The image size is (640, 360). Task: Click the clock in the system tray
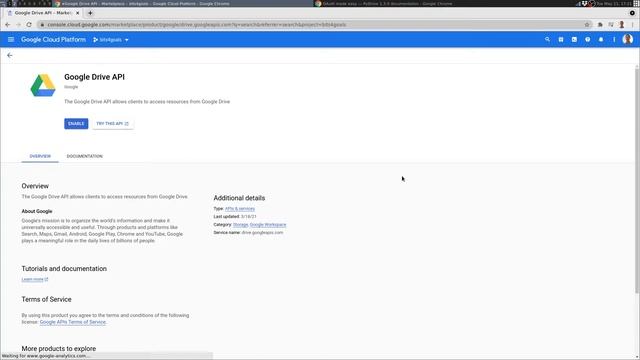[614, 4]
